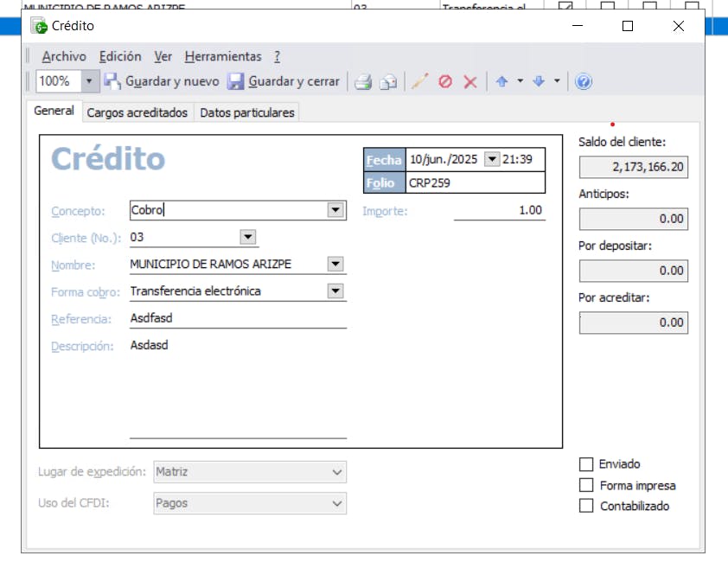Viewport: 728px width, 562px height.
Task: Click the Transferencia electrónica value
Action: 195,291
